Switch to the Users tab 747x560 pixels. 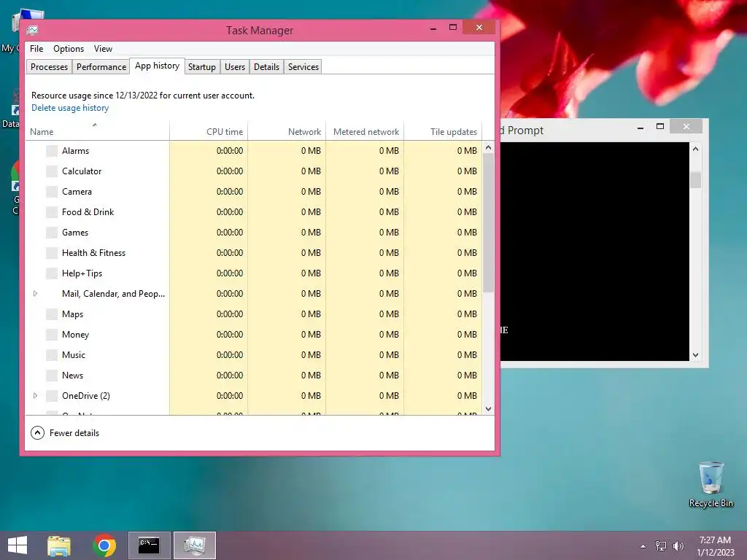tap(235, 67)
